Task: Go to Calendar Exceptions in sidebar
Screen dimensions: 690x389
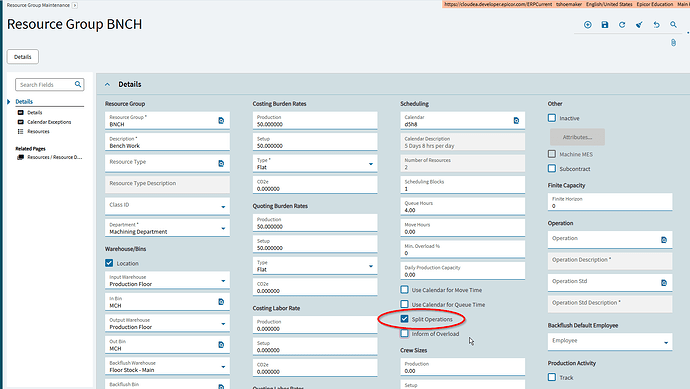Action: [x=49, y=122]
